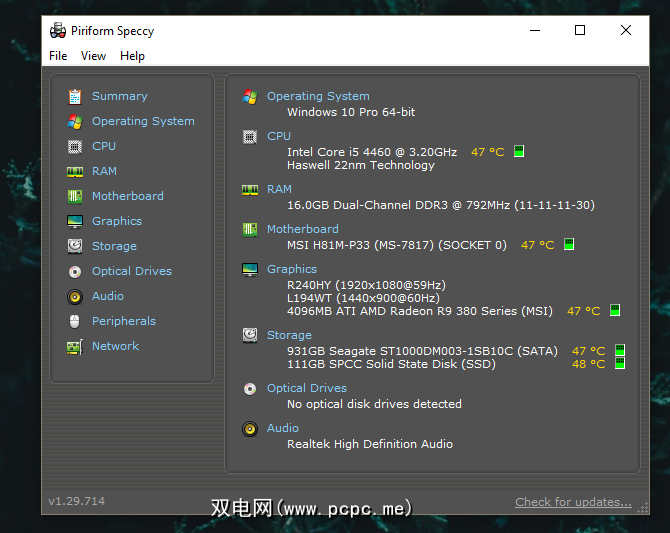Open the Help menu
Image resolution: width=670 pixels, height=533 pixels.
132,56
